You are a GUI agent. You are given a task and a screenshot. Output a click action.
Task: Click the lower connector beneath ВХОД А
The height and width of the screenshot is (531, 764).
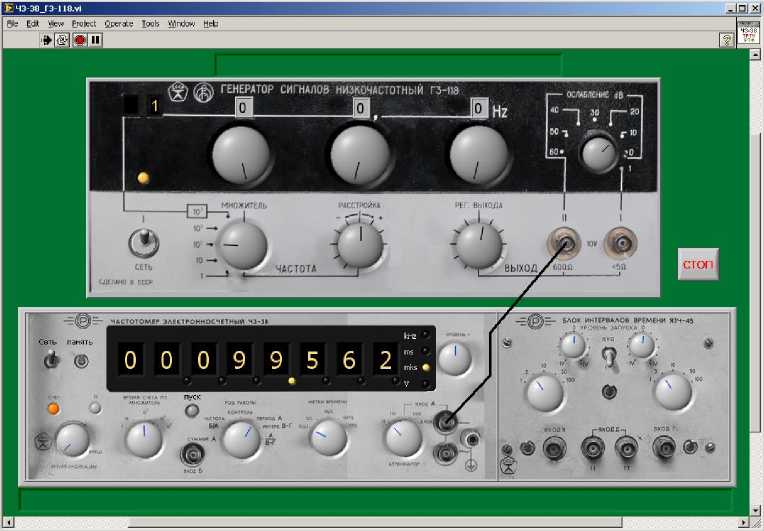[x=445, y=454]
